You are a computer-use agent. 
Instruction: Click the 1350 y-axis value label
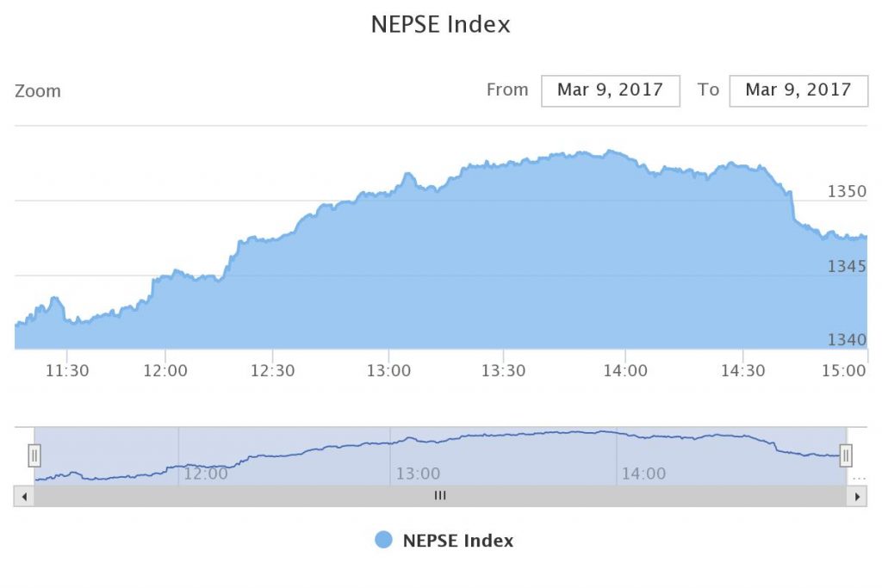tap(847, 191)
